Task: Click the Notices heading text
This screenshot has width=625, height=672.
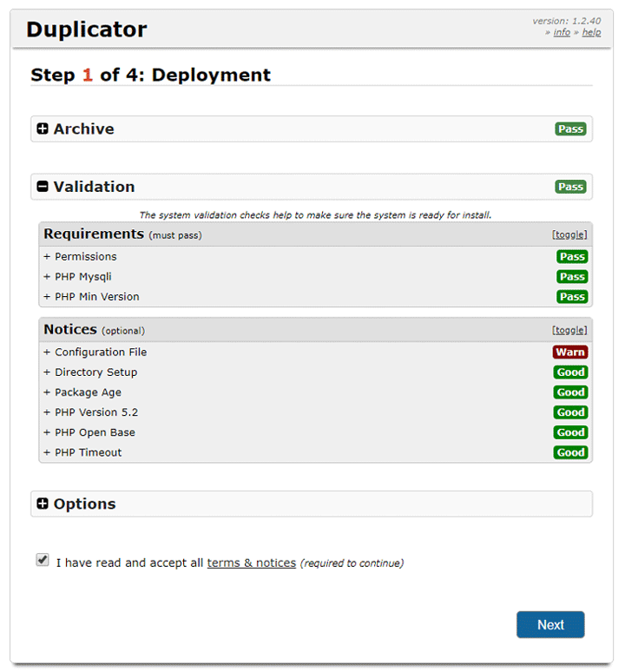Action: 70,330
